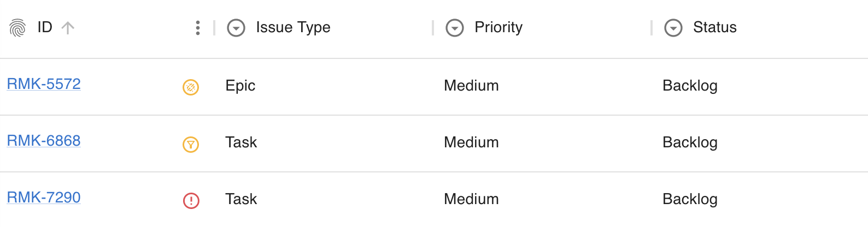Viewport: 868px width, 227px height.
Task: Click the orange Epic icon for RMK-5572
Action: click(191, 87)
